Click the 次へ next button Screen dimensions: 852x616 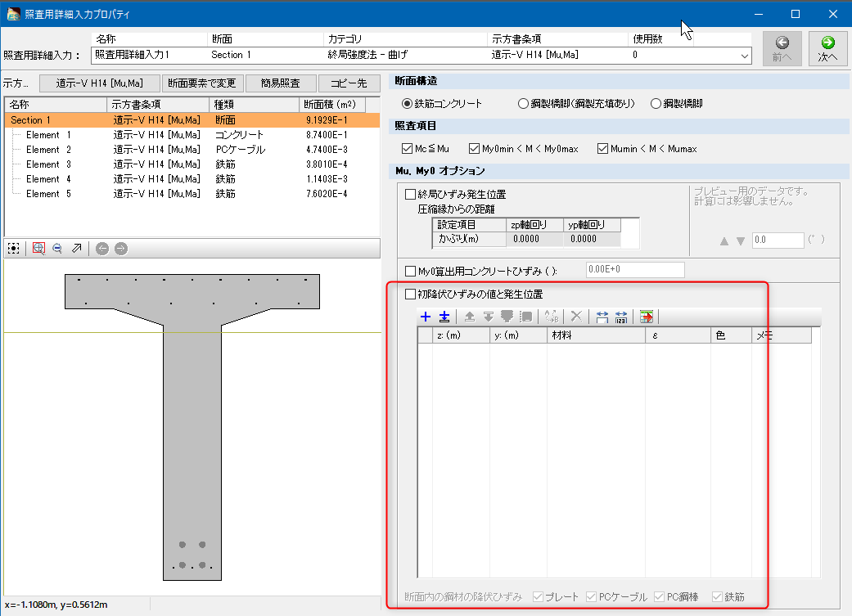(827, 48)
